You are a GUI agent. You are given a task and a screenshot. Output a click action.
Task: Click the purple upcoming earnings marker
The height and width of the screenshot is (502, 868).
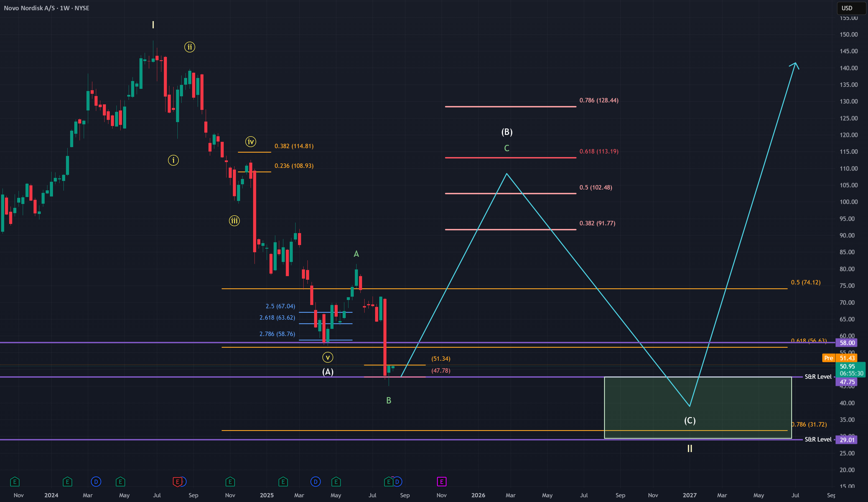[x=442, y=482]
